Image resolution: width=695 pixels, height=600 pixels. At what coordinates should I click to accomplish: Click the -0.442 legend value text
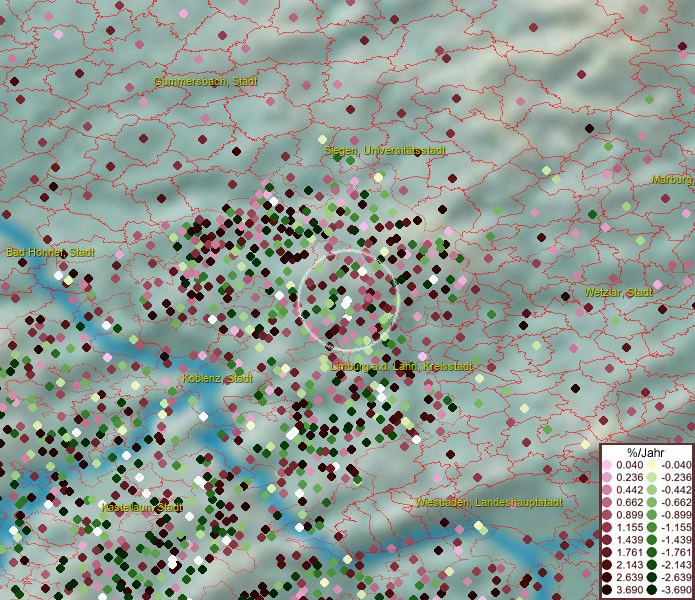point(676,490)
